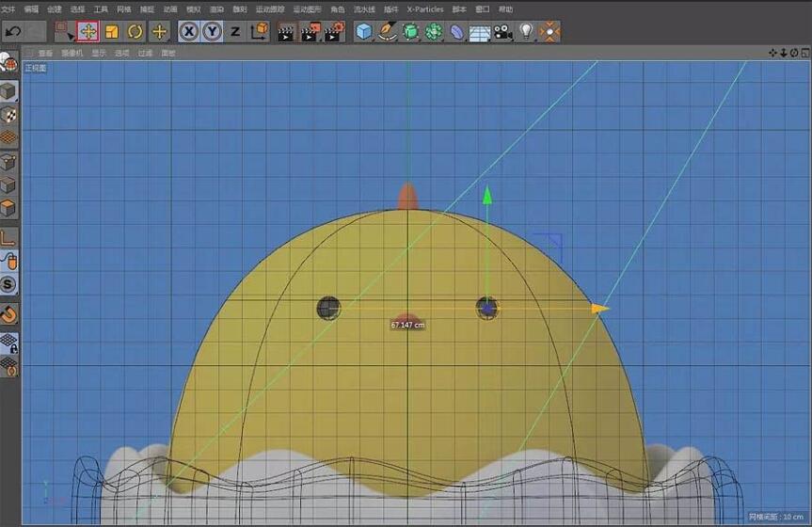Viewport: 812px width, 527px height.
Task: Open the 帮助 (Help) menu
Action: click(506, 9)
